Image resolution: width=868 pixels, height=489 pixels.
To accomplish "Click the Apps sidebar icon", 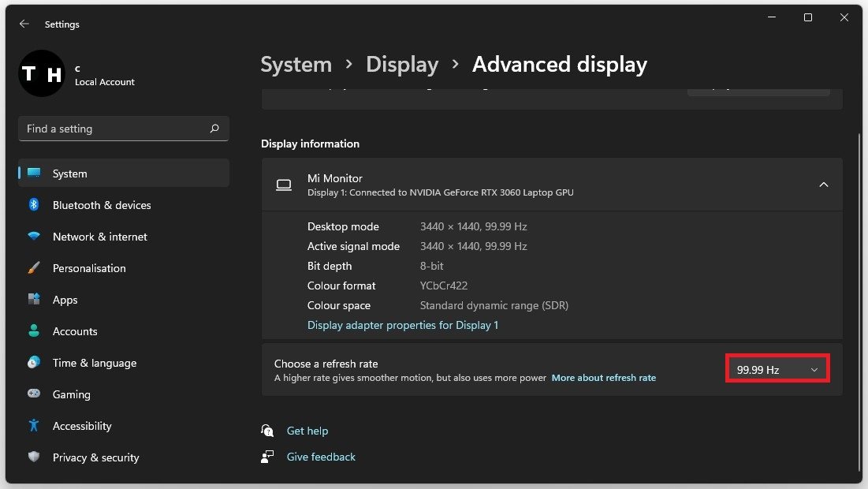I will pyautogui.click(x=34, y=300).
